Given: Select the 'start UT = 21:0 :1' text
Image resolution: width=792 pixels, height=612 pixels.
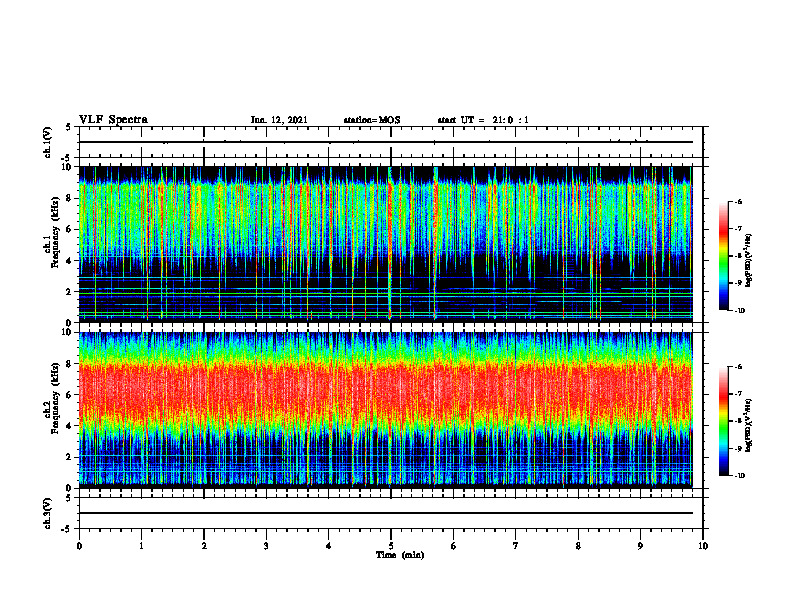Looking at the screenshot, I should (x=483, y=120).
